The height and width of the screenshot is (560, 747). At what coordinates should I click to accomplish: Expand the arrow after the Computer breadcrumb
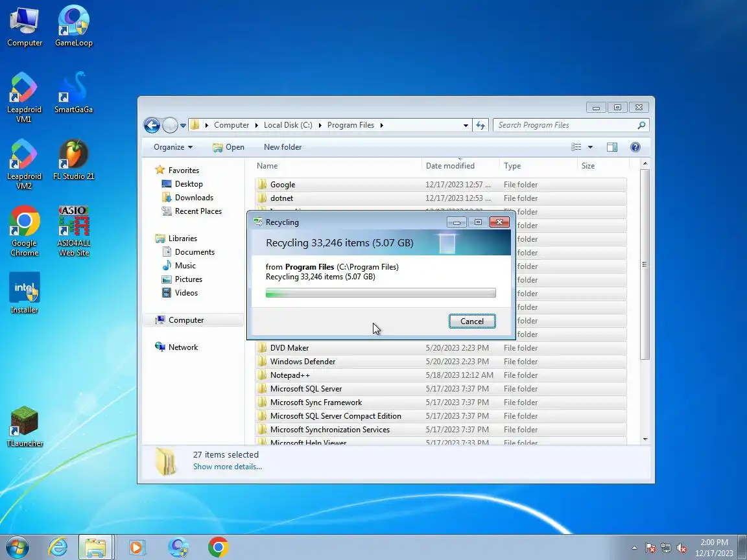coord(257,125)
